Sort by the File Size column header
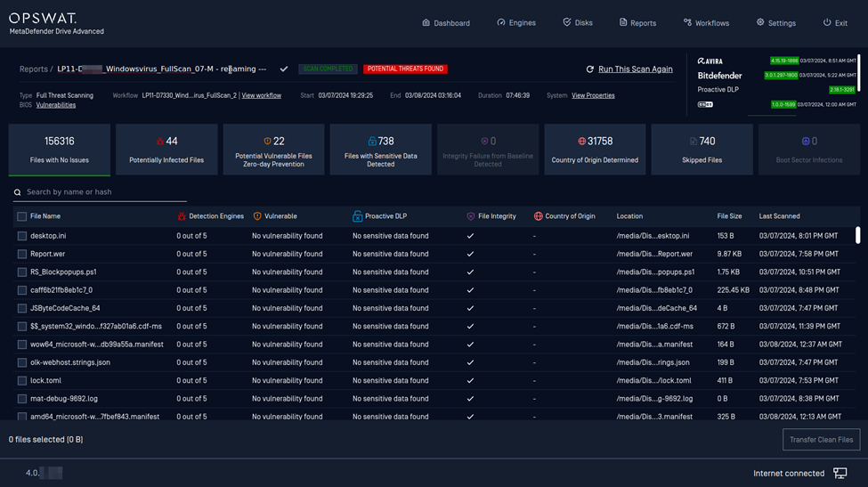 pos(729,216)
